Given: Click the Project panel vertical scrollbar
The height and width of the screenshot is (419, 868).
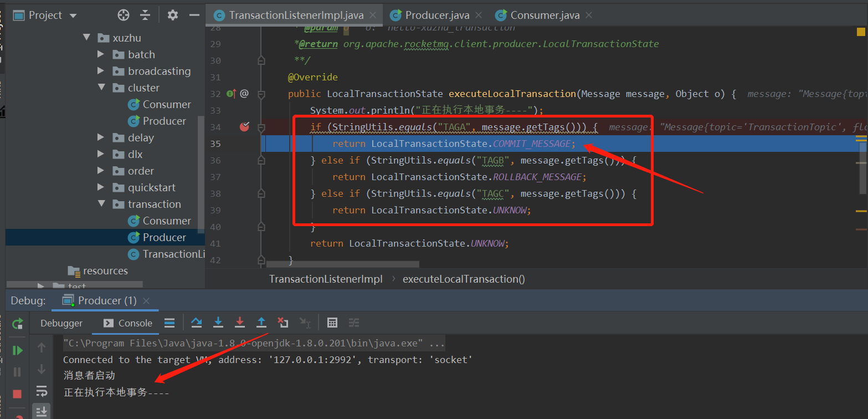Looking at the screenshot, I should [202, 175].
